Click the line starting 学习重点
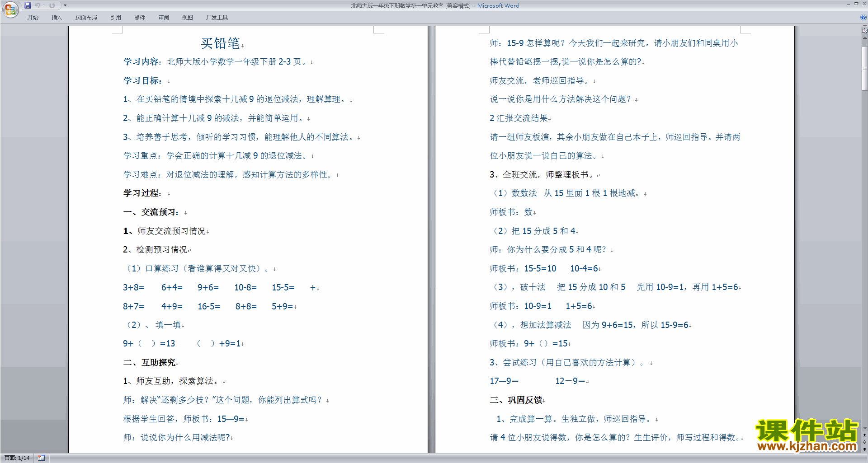This screenshot has width=868, height=463. (216, 156)
